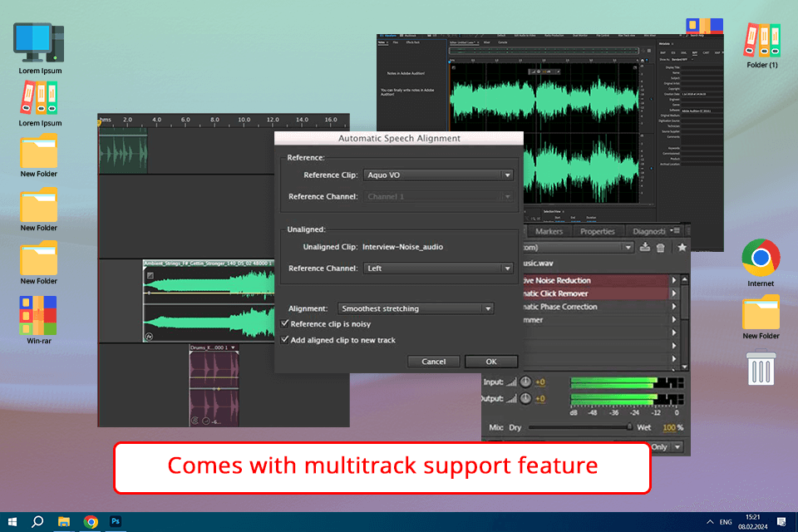798x532 pixels.
Task: Select the Drums clip in multitrack
Action: [214, 386]
